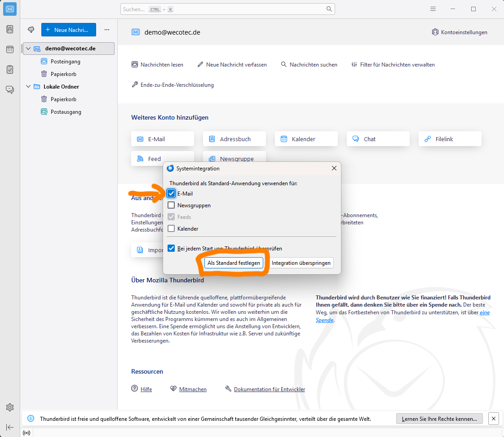The width and height of the screenshot is (504, 437).
Task: Click the search magnifier icon in search bar
Action: [329, 9]
